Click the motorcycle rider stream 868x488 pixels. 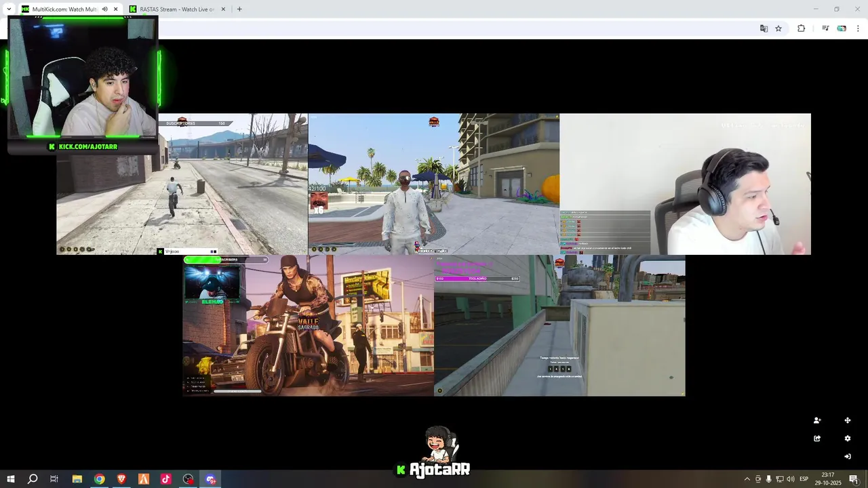tap(309, 325)
